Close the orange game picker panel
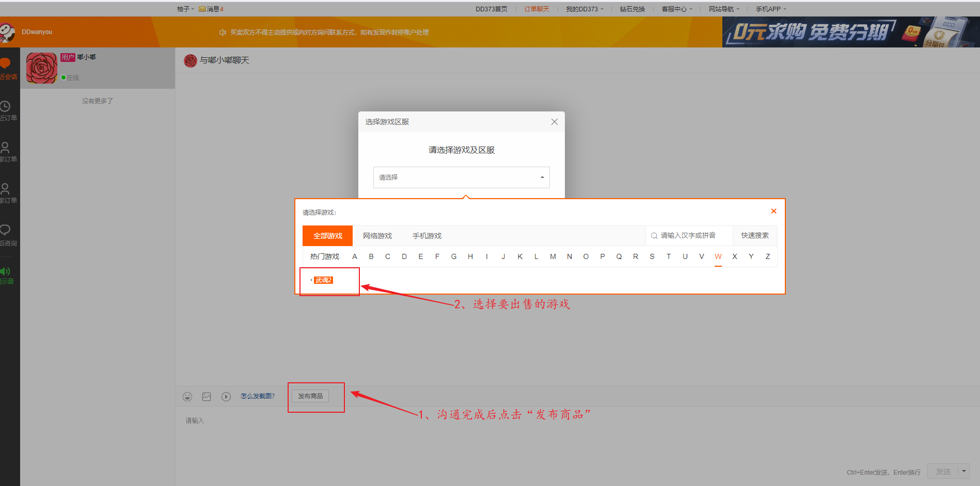The image size is (980, 486). pos(773,211)
